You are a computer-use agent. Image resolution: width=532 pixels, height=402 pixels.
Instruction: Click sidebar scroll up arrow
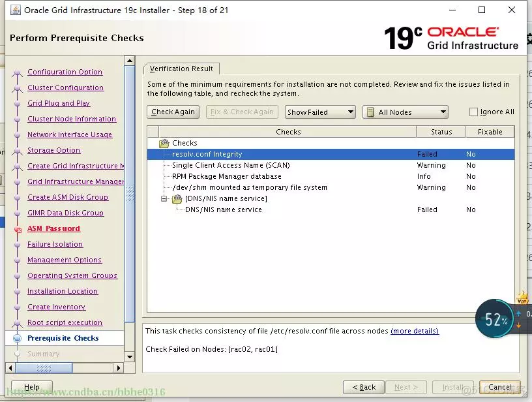[x=130, y=61]
